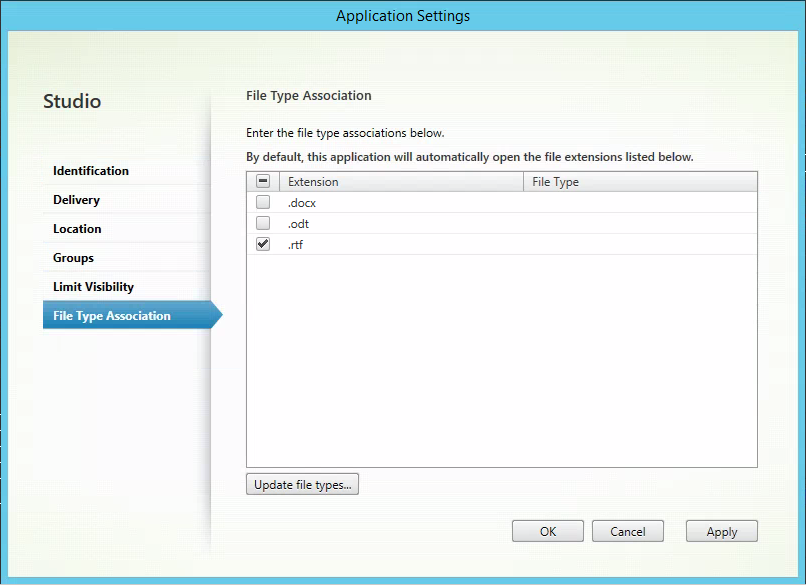This screenshot has width=806, height=585.
Task: Open the Groups section
Action: tap(73, 258)
